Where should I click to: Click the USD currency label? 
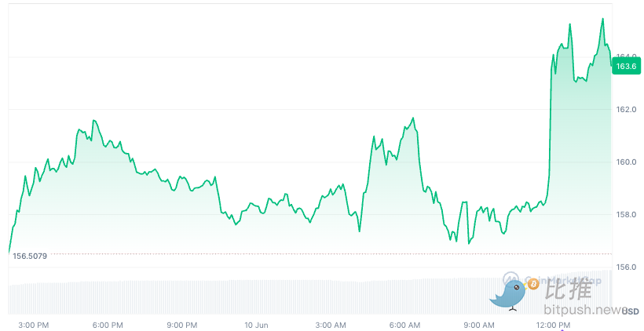pos(630,311)
